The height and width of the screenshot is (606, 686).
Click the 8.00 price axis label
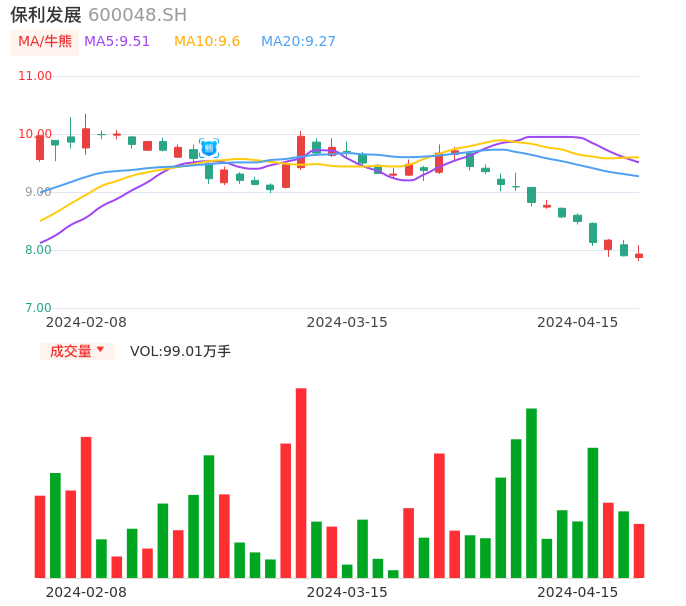(x=38, y=250)
